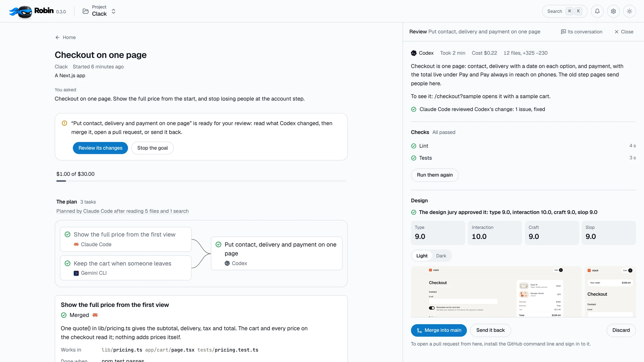Open the Search box
Image resolution: width=644 pixels, height=362 pixels.
tap(565, 11)
